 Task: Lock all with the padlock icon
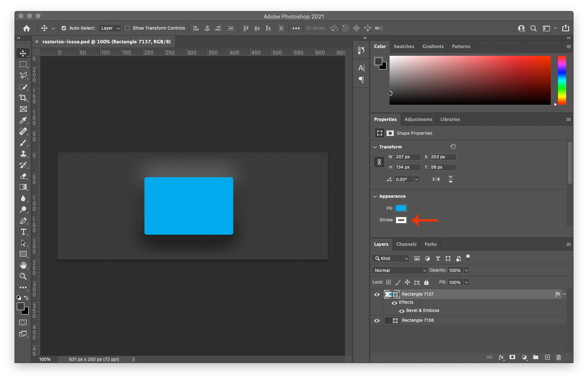426,282
